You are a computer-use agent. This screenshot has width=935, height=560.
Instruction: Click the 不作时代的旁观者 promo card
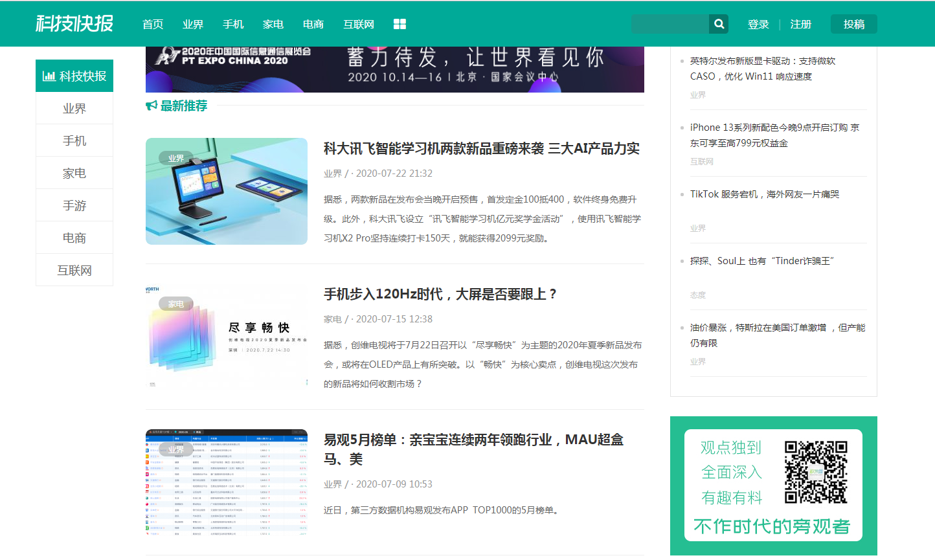[x=773, y=485]
